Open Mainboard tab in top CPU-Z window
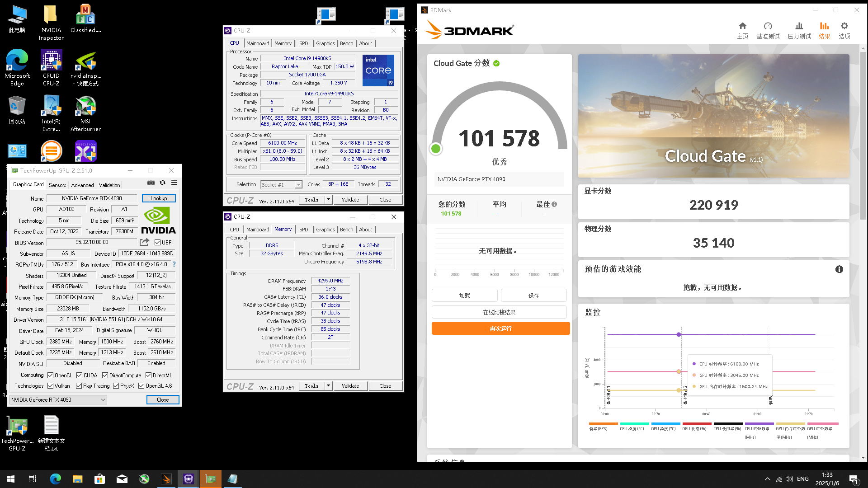This screenshot has width=868, height=488. 258,43
